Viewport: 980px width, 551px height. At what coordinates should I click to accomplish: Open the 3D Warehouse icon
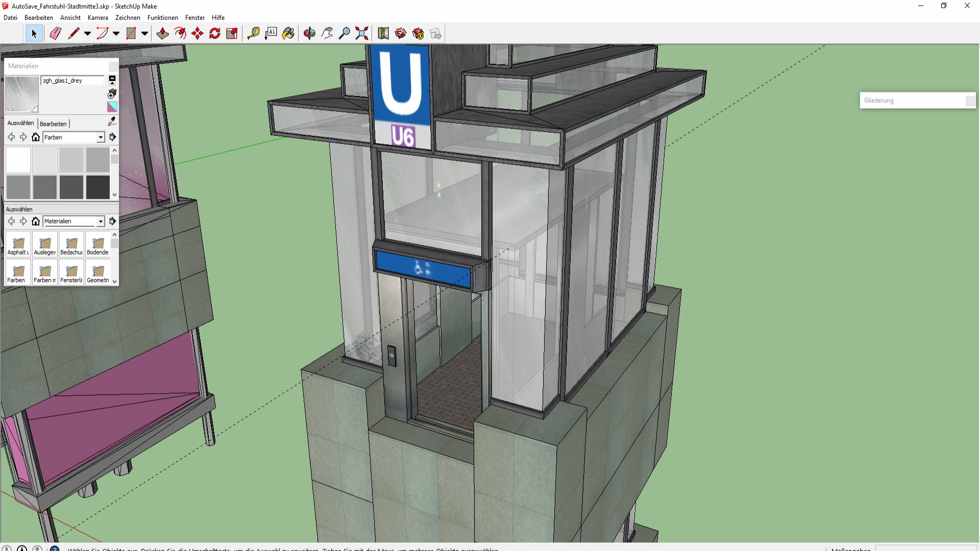[x=401, y=34]
